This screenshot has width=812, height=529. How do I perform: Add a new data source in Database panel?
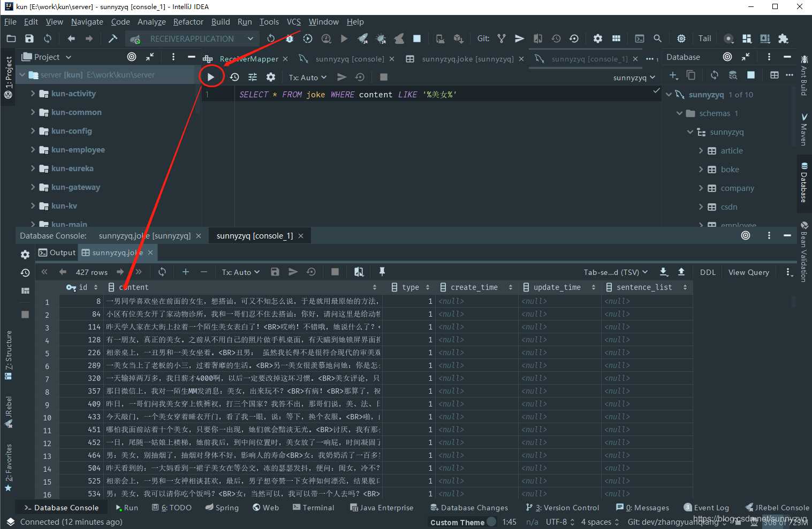[673, 75]
